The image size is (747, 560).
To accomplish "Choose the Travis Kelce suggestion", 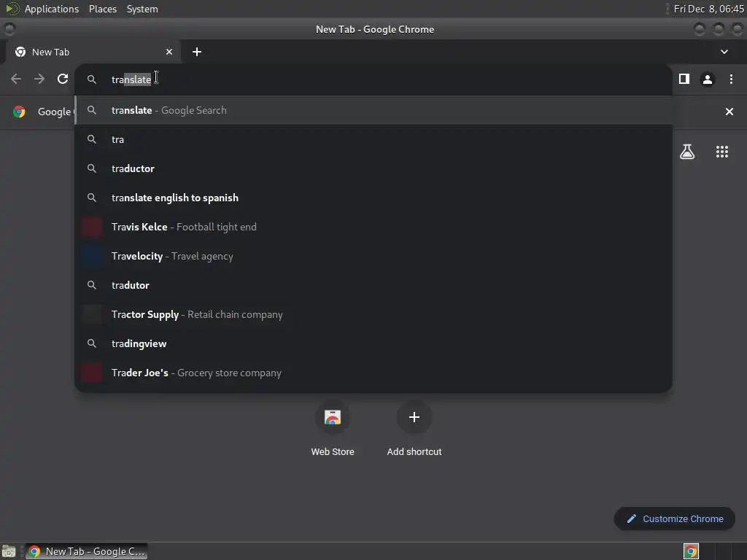I will [373, 227].
